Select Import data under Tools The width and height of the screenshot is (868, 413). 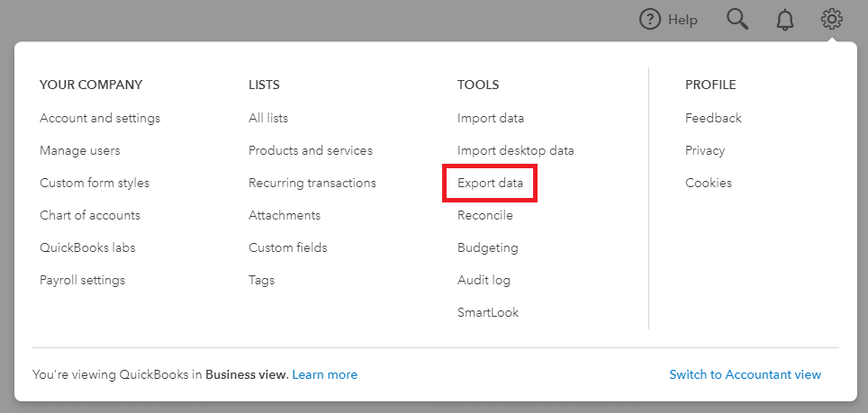(491, 118)
